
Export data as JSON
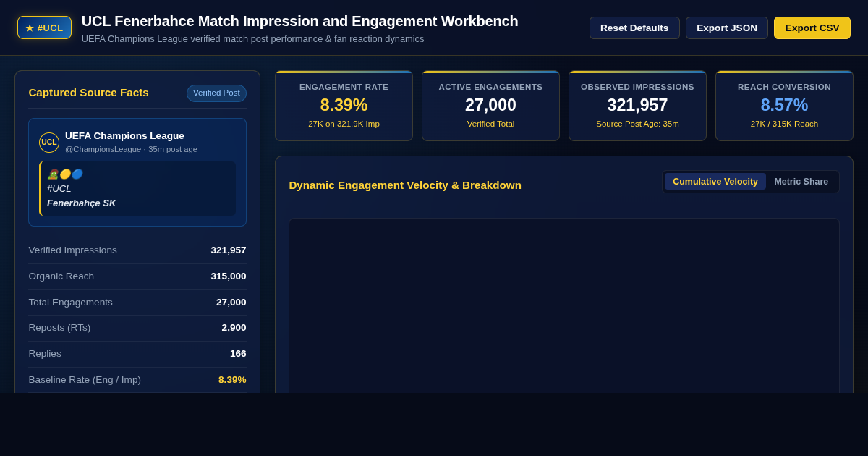727,28
